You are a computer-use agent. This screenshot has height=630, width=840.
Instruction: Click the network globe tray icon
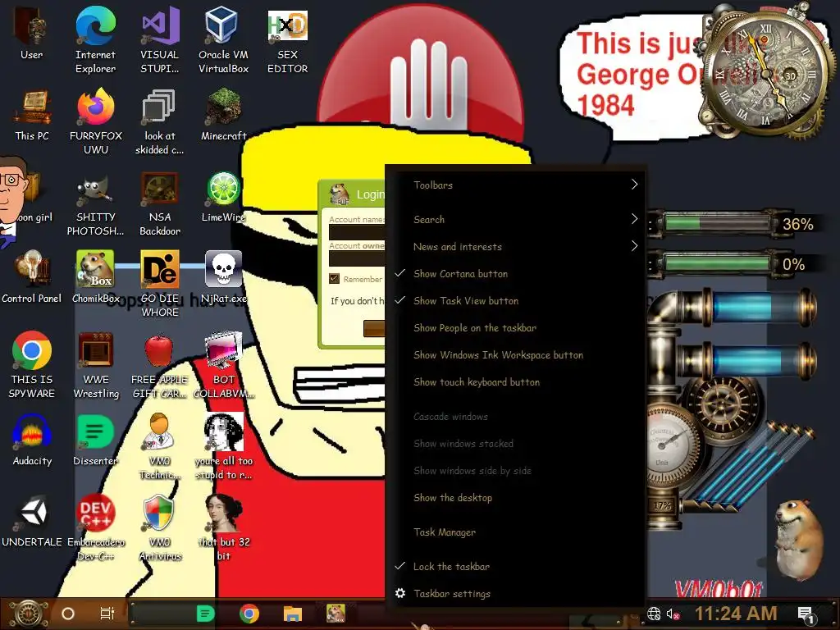pyautogui.click(x=654, y=614)
